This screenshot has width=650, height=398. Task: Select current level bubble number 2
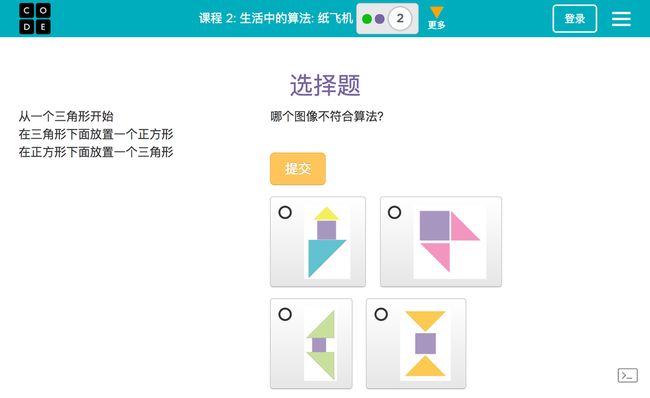pyautogui.click(x=400, y=18)
